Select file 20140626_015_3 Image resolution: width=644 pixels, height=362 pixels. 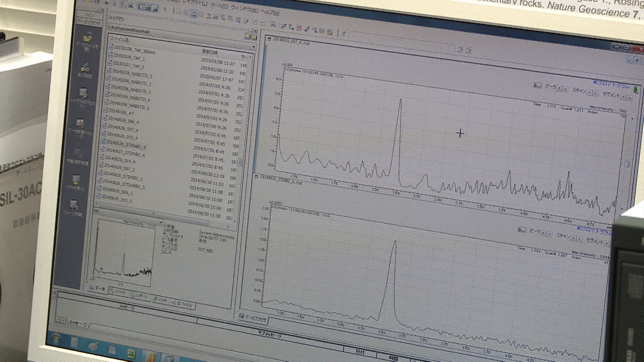tap(113, 199)
